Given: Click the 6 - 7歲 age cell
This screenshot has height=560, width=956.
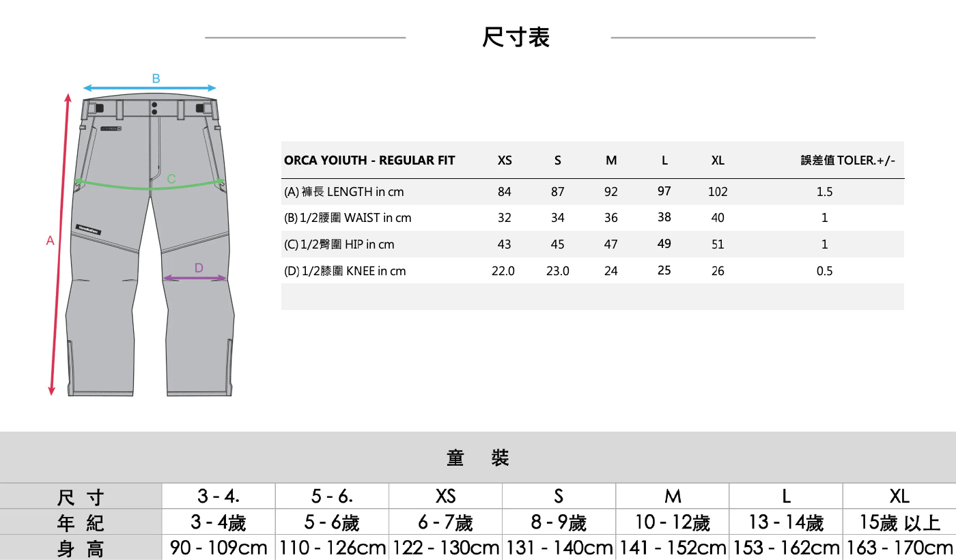Looking at the screenshot, I should (445, 522).
